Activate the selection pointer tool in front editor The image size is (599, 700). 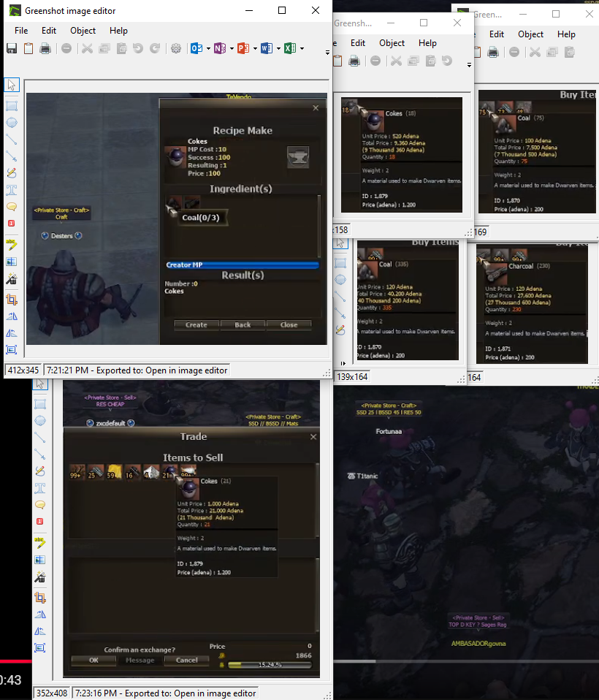pos(12,85)
